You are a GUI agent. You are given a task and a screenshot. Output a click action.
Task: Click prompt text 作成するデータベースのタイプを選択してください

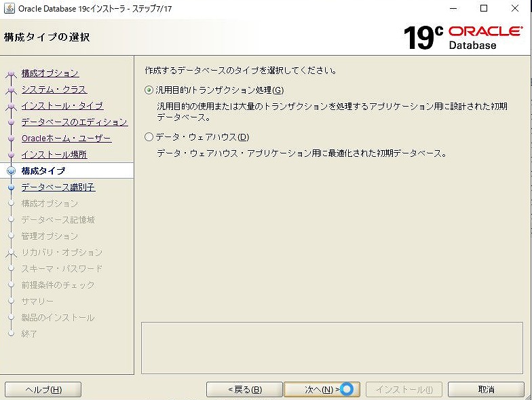tap(240, 71)
